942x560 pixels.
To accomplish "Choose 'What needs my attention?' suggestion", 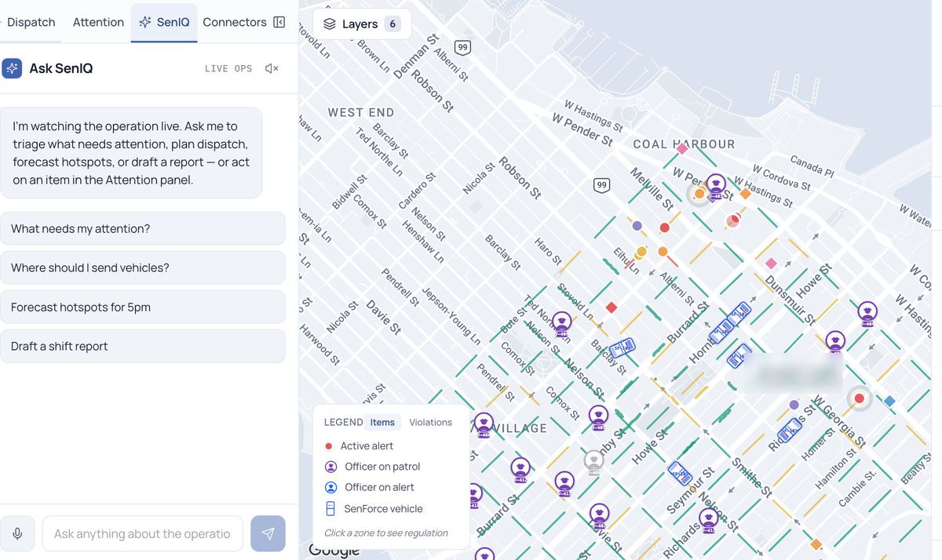I will coord(143,228).
